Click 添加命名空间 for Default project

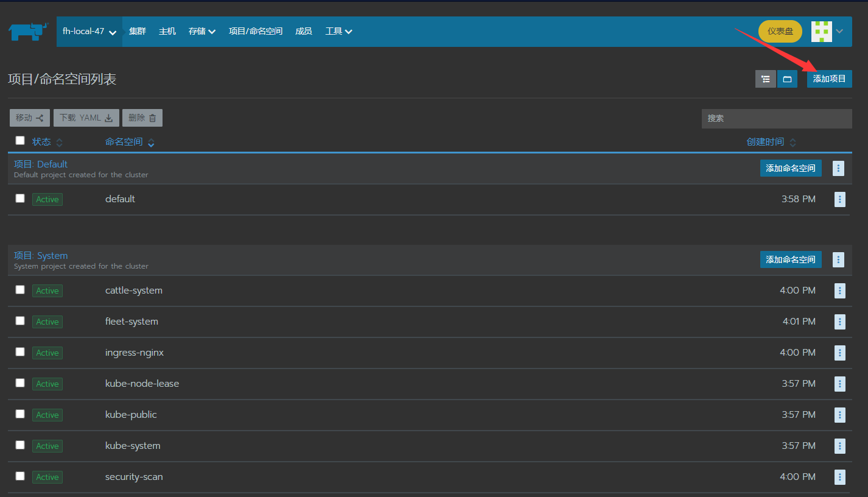(x=791, y=169)
